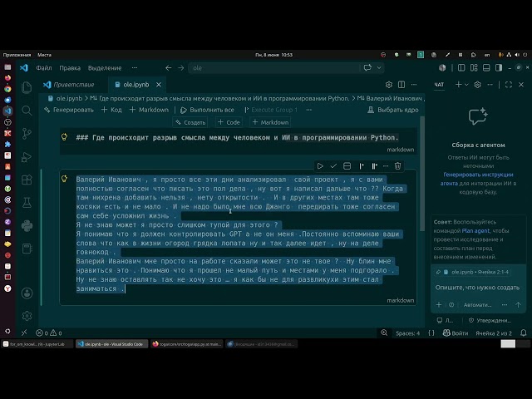532x399 pixels.
Task: Toggle the bottom panel layout icon
Action: 486,68
